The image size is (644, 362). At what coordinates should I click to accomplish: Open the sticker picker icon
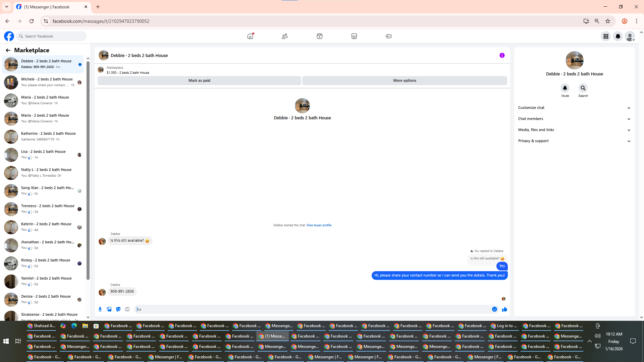click(118, 309)
